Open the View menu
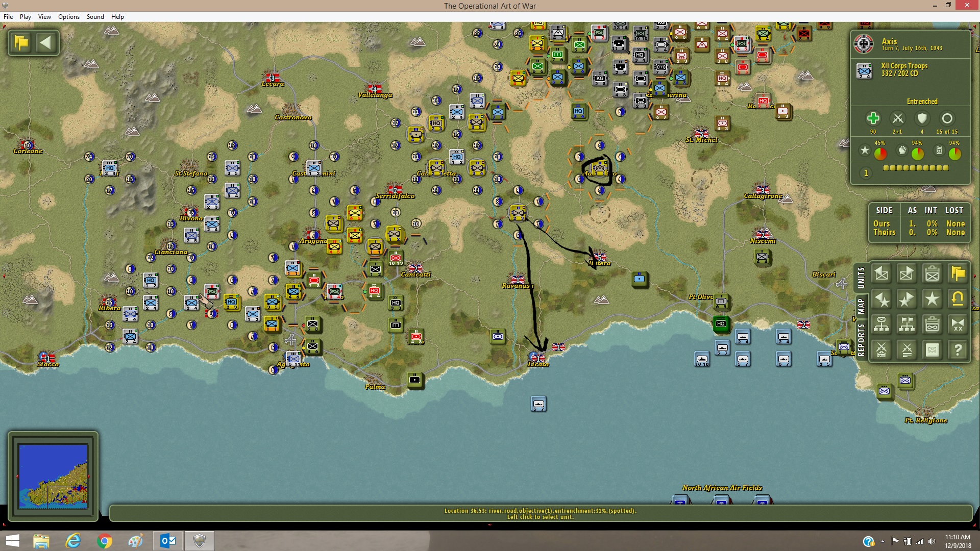The image size is (980, 551). pos(44,17)
